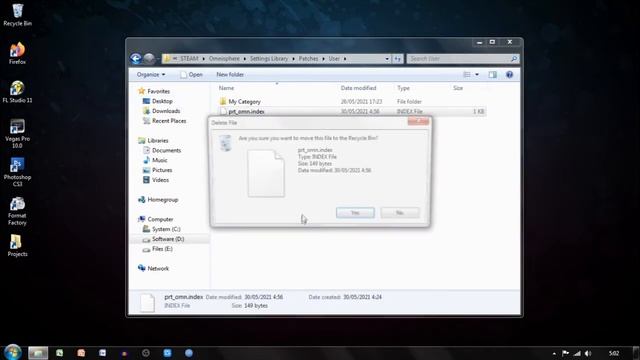Select the prt_omn.index file row
The height and width of the screenshot is (360, 640).
(352, 111)
